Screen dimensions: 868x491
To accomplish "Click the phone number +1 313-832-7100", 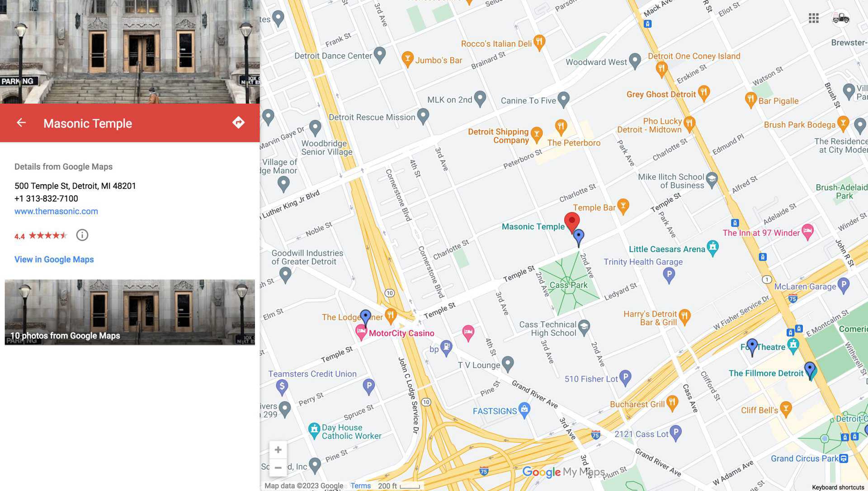I will 46,198.
